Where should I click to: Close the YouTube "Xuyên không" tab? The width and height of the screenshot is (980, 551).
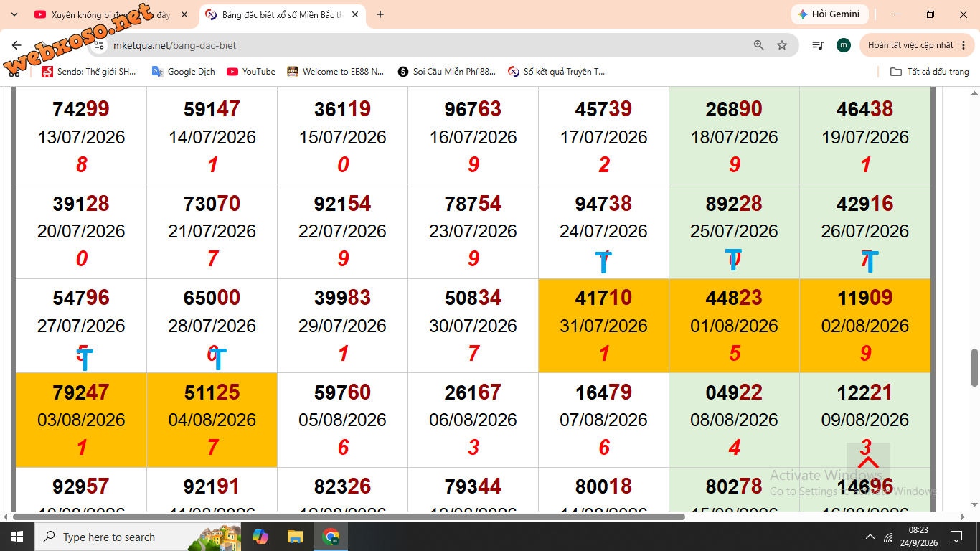(x=184, y=14)
